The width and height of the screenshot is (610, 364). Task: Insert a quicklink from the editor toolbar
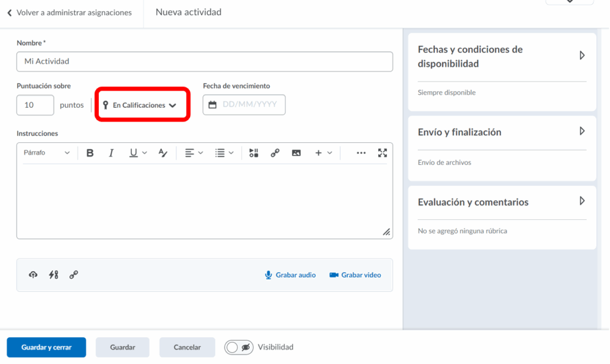(275, 153)
